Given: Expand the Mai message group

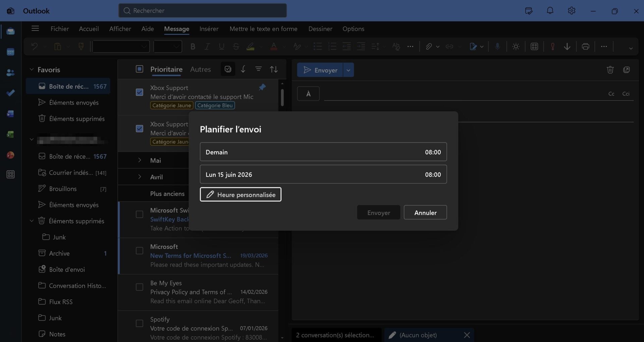Looking at the screenshot, I should tap(140, 160).
